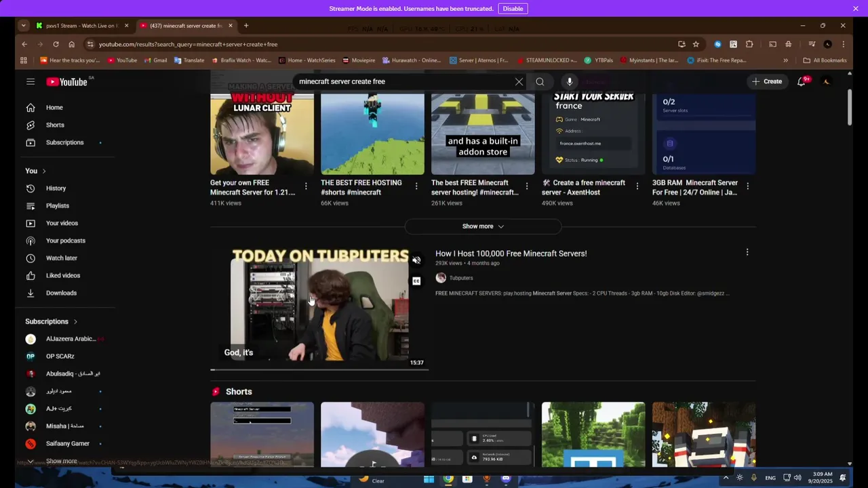The height and width of the screenshot is (488, 868).
Task: Expand the You section chevron
Action: click(44, 171)
